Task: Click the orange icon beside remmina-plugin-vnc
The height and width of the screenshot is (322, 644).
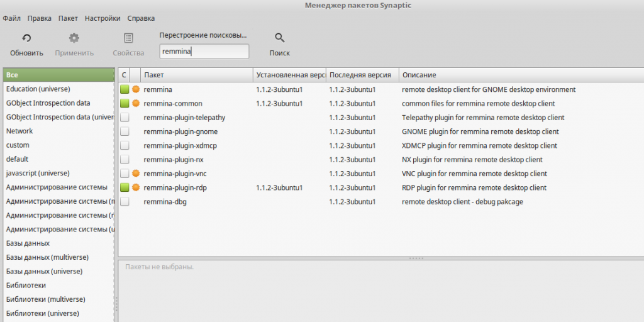Action: [x=136, y=174]
